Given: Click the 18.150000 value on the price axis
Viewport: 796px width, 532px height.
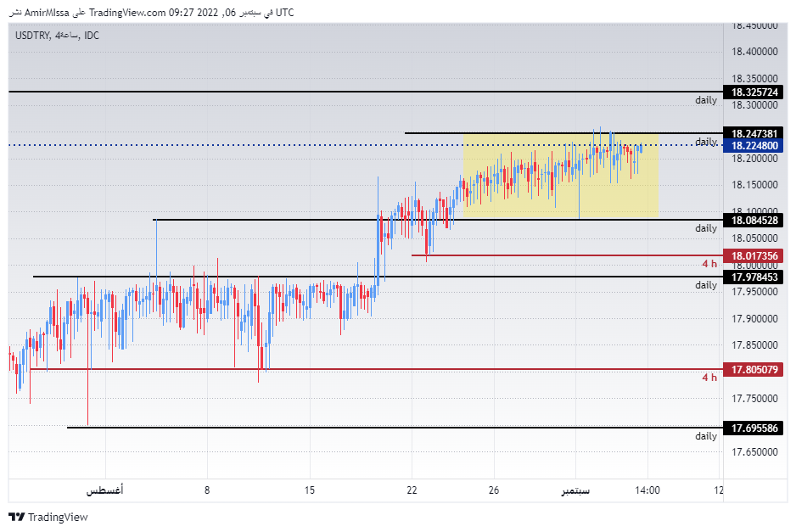Looking at the screenshot, I should coord(754,185).
